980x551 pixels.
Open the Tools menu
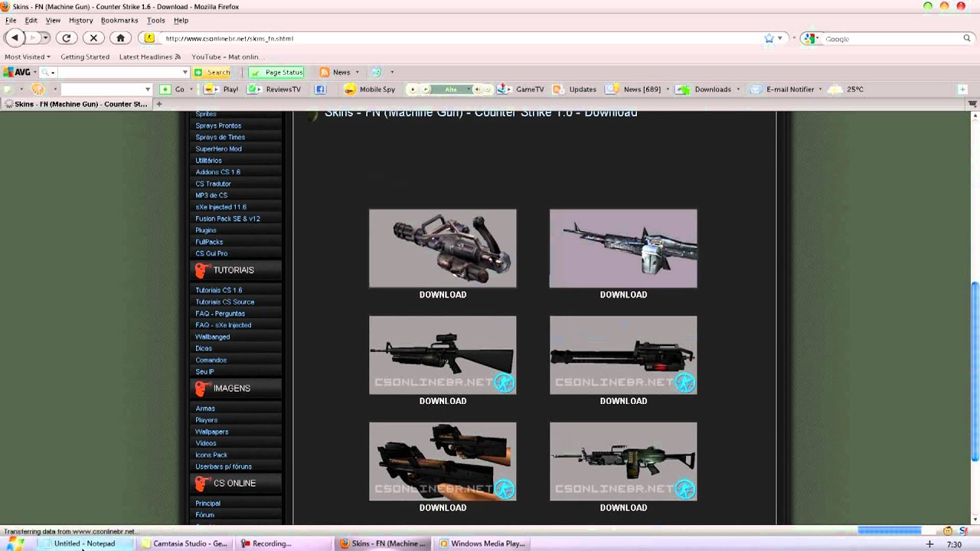point(155,21)
